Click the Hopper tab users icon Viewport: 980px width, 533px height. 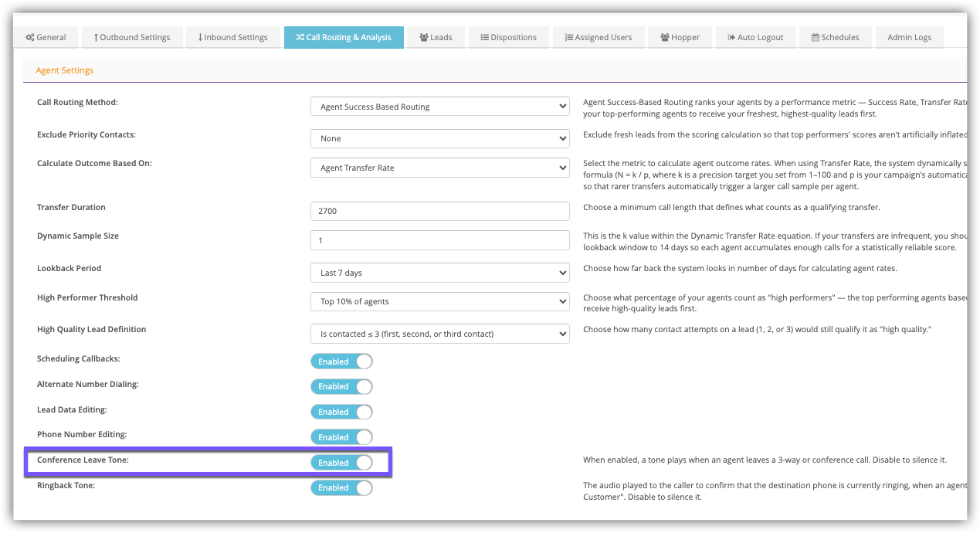[x=665, y=37]
